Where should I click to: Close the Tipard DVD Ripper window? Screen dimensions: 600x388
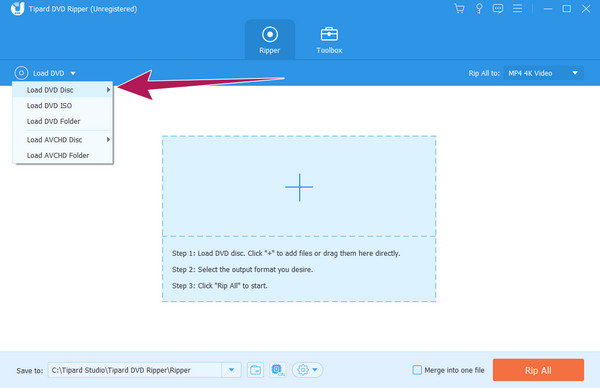tap(586, 8)
